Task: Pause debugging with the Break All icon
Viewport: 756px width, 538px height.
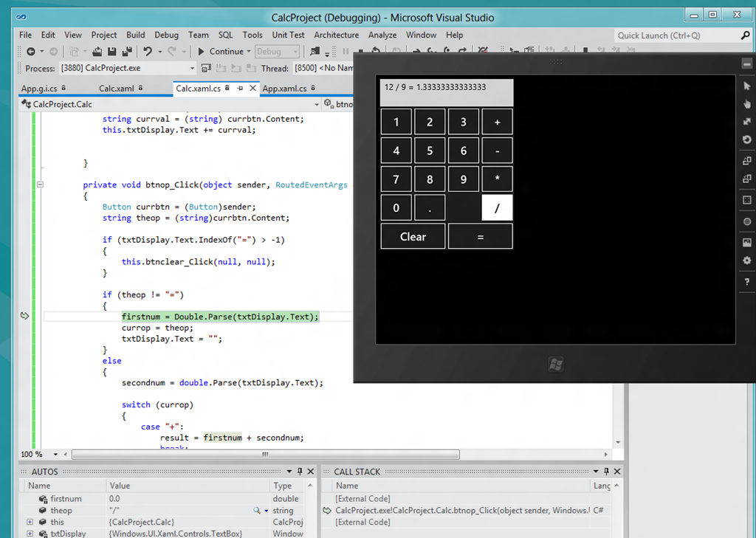Action: click(x=346, y=51)
